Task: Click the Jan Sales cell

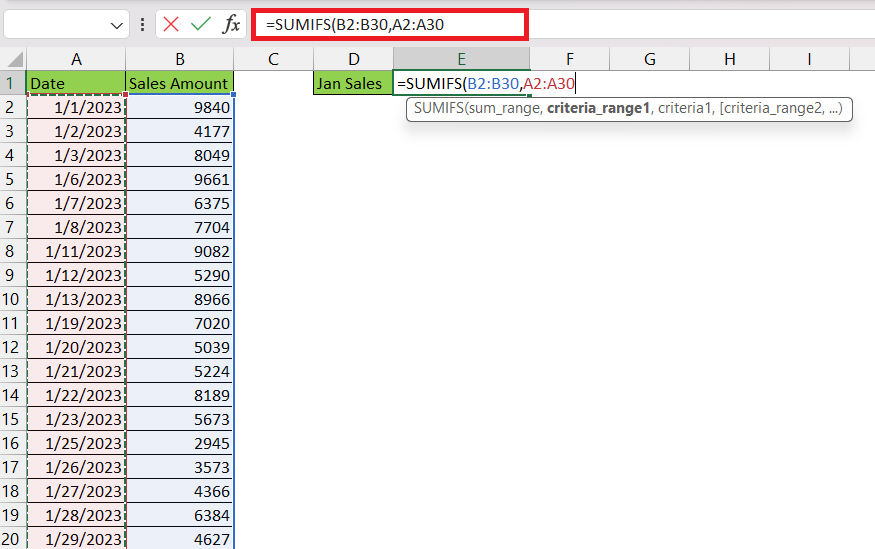Action: [353, 83]
